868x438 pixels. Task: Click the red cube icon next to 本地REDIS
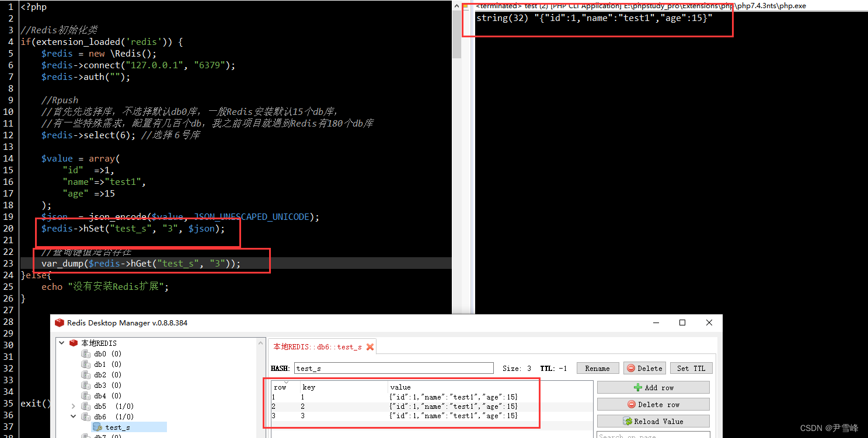pos(74,343)
